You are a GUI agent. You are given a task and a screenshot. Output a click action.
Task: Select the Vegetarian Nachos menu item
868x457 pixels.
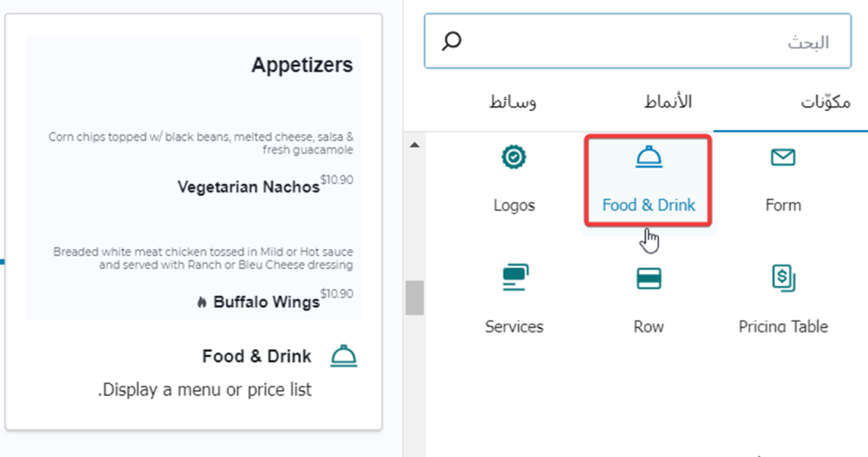pyautogui.click(x=248, y=187)
